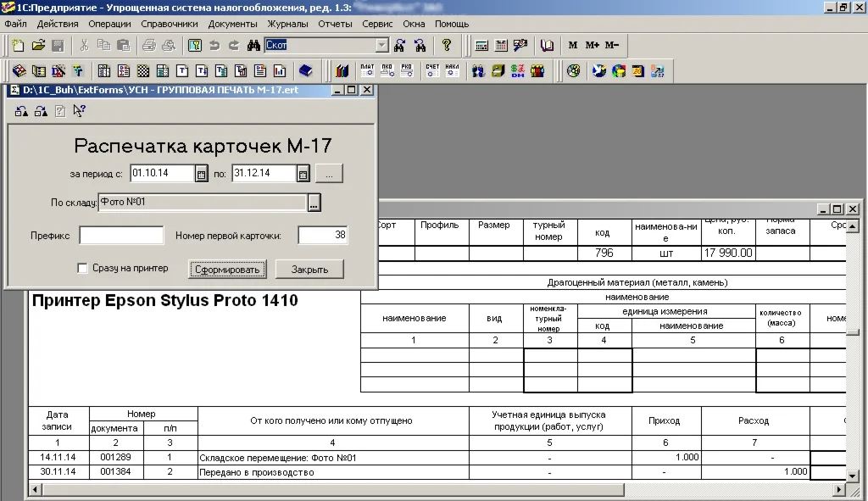Click the yellow question mark help icon
Screen dimensions: 868x501
pyautogui.click(x=447, y=46)
